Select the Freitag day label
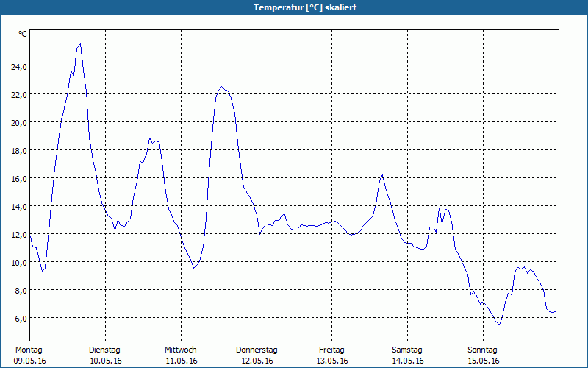 click(x=331, y=350)
